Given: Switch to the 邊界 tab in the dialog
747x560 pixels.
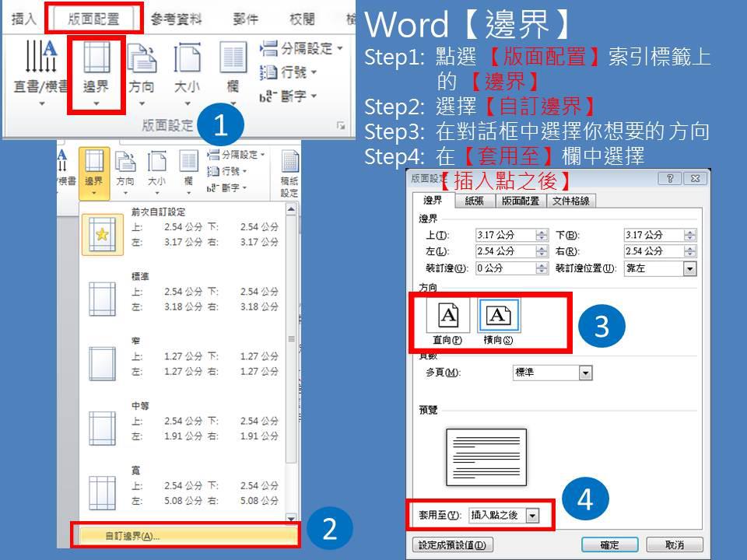Looking at the screenshot, I should tap(433, 200).
